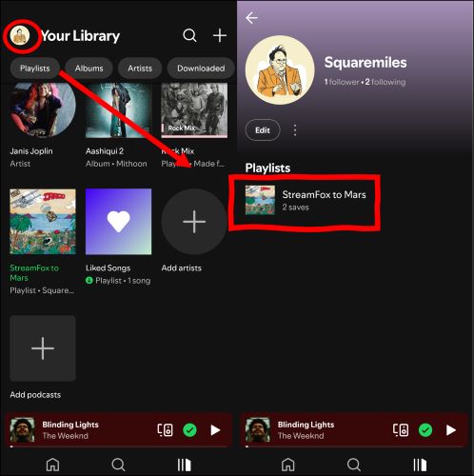Play Blinding Lights in library mini player
The image size is (474, 476).
coord(215,430)
